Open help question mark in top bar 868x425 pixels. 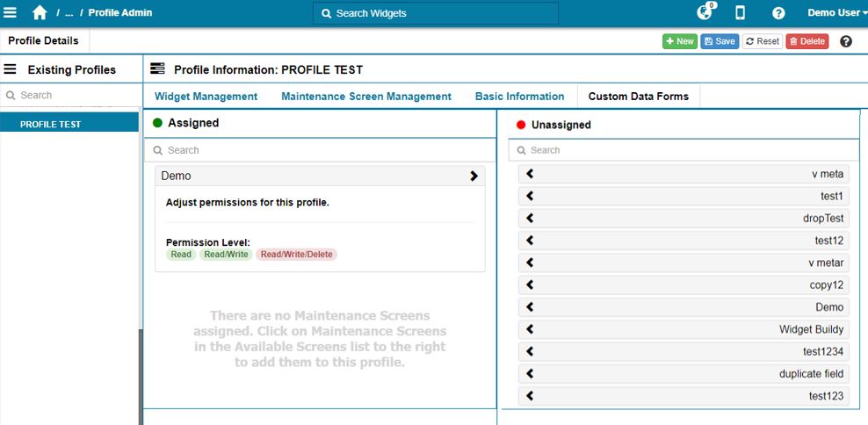(778, 13)
